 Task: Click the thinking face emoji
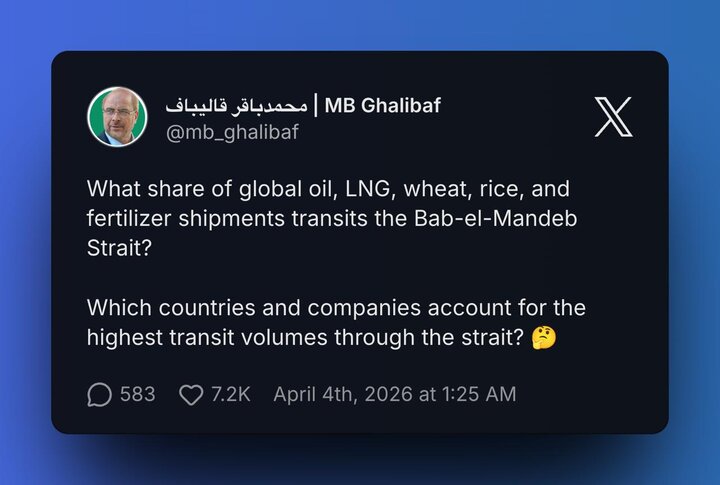pos(545,338)
